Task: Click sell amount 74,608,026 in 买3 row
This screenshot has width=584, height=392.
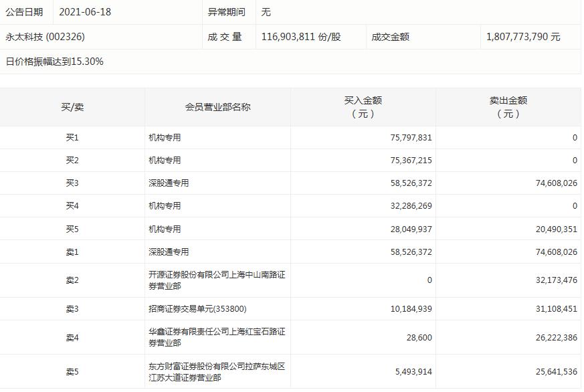Action: point(556,183)
